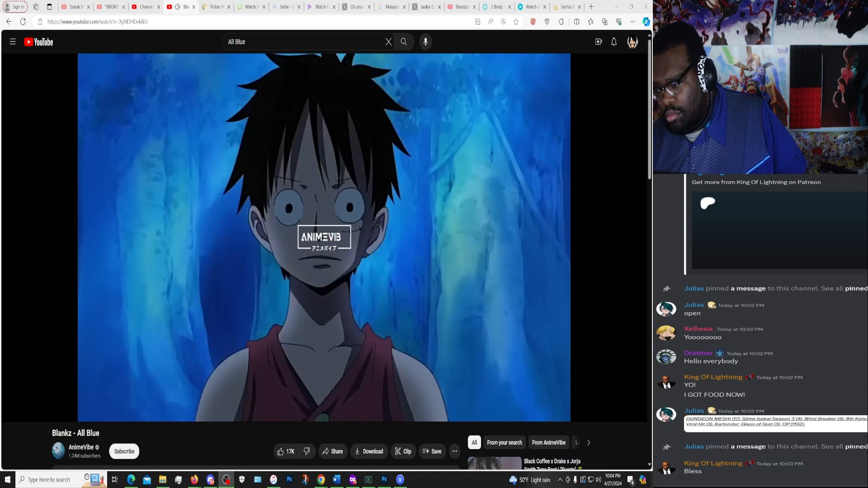This screenshot has width=868, height=488.
Task: Open the Windows Start menu
Action: coord(8,479)
